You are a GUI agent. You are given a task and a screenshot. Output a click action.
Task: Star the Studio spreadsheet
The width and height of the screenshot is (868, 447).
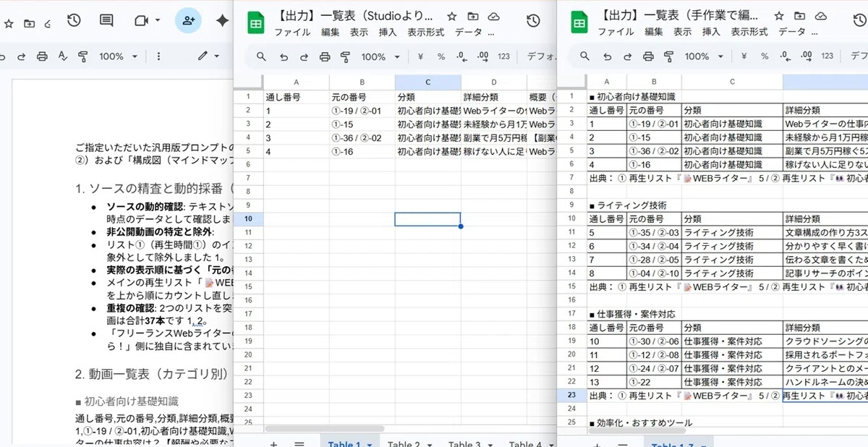pos(452,16)
